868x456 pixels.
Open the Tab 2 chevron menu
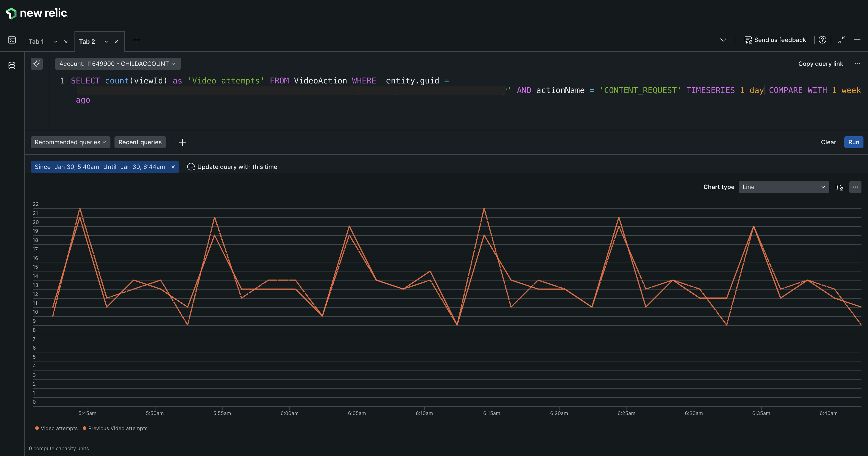pyautogui.click(x=106, y=42)
